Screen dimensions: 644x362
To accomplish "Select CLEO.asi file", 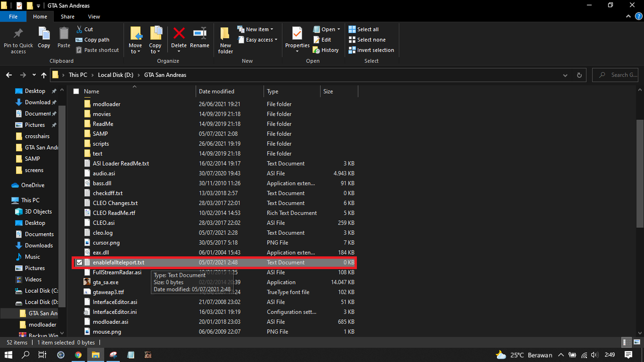I will 104,223.
